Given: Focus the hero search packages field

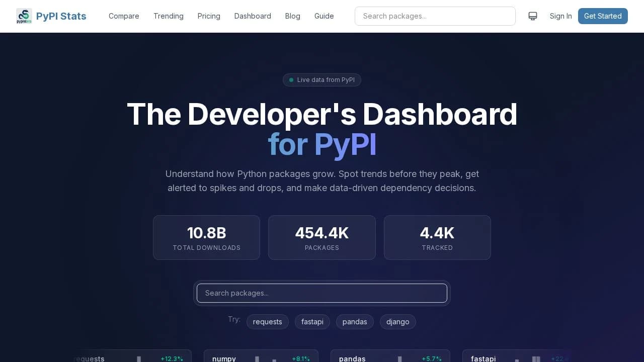Looking at the screenshot, I should click(x=322, y=293).
